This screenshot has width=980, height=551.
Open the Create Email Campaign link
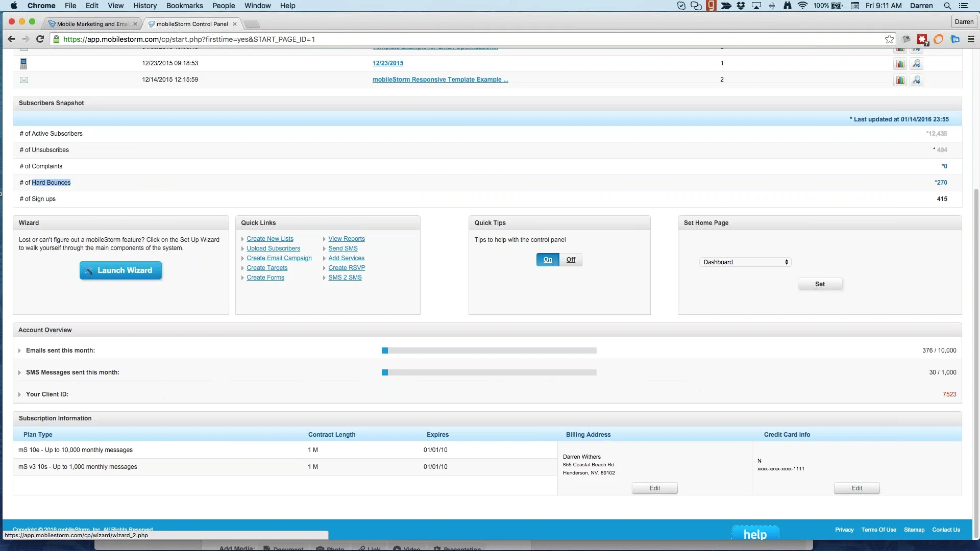pos(279,258)
